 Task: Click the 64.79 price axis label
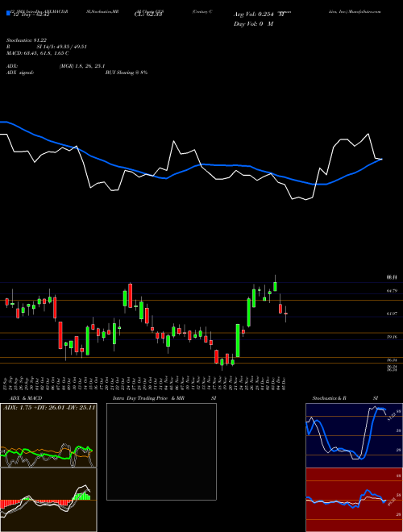[x=392, y=291]
